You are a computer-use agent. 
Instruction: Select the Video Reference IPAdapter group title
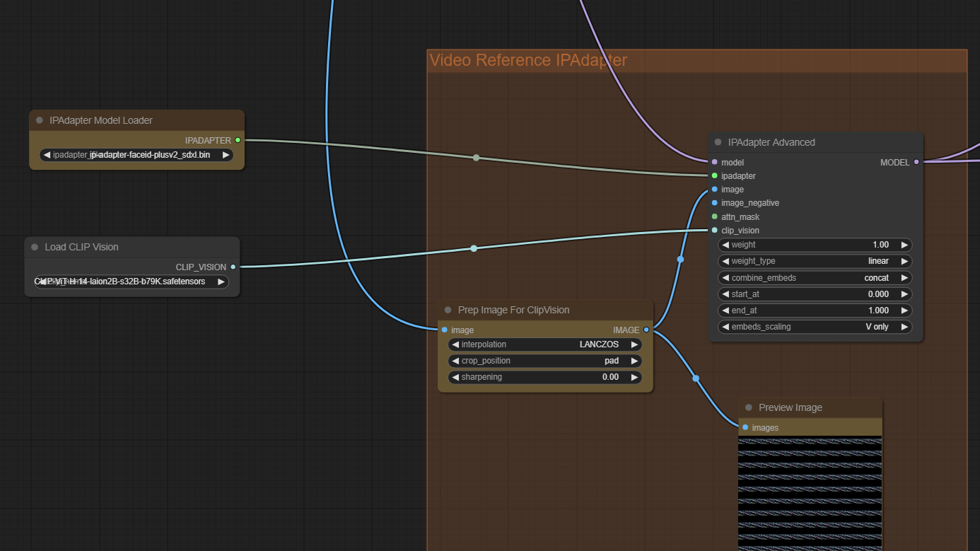pyautogui.click(x=528, y=60)
